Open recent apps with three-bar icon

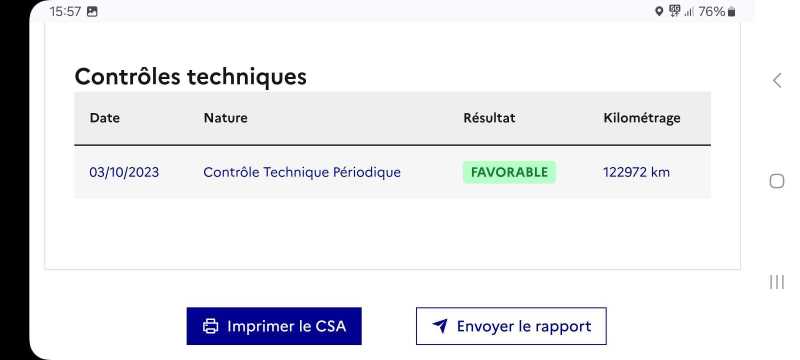(x=777, y=282)
